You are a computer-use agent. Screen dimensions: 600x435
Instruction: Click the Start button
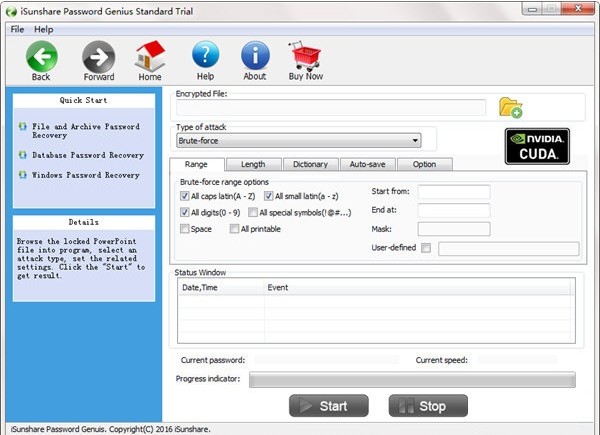329,406
